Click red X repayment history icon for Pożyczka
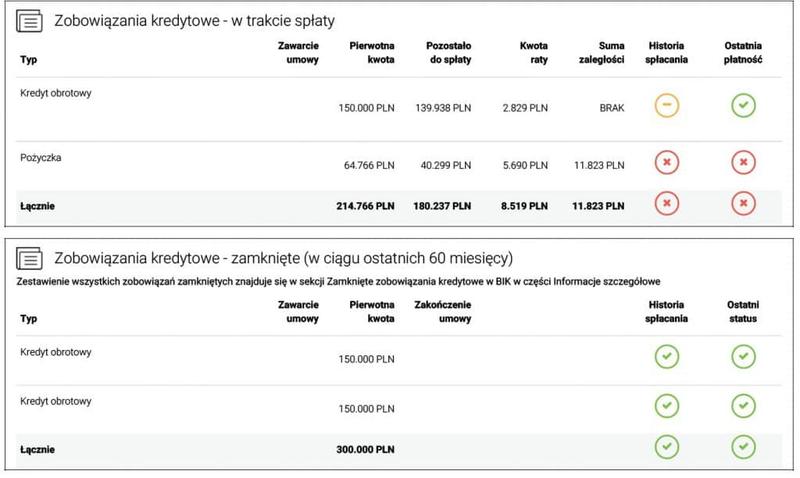800x478 pixels. 666,162
